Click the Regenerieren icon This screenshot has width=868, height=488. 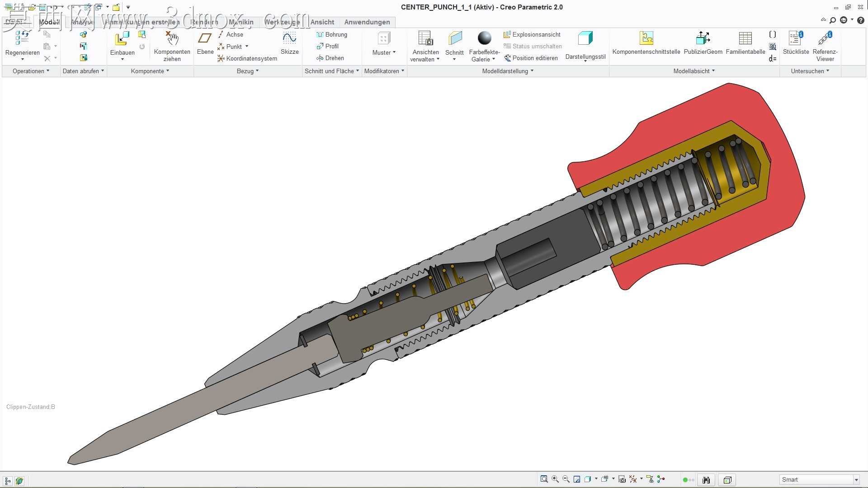click(22, 38)
